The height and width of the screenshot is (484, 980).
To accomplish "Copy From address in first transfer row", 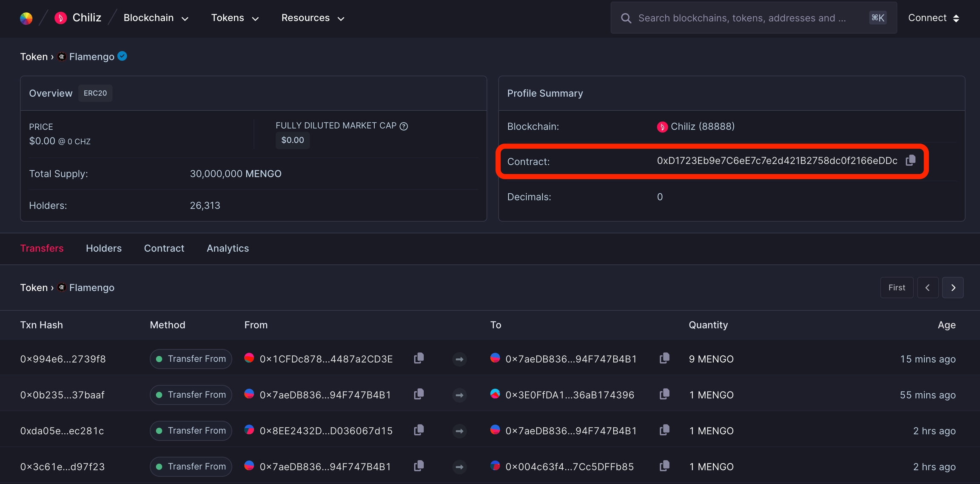I will tap(419, 358).
